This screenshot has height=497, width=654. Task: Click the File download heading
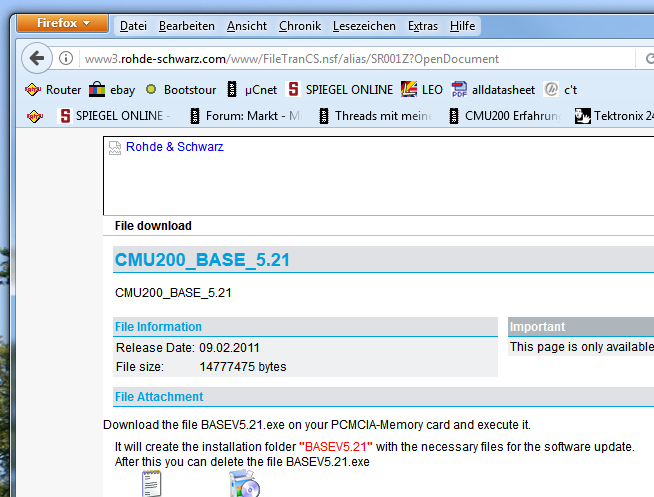pyautogui.click(x=153, y=226)
